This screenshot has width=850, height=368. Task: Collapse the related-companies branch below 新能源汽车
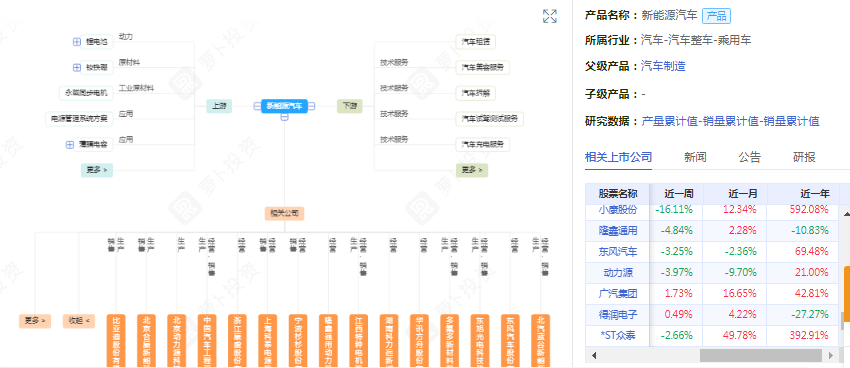(284, 117)
